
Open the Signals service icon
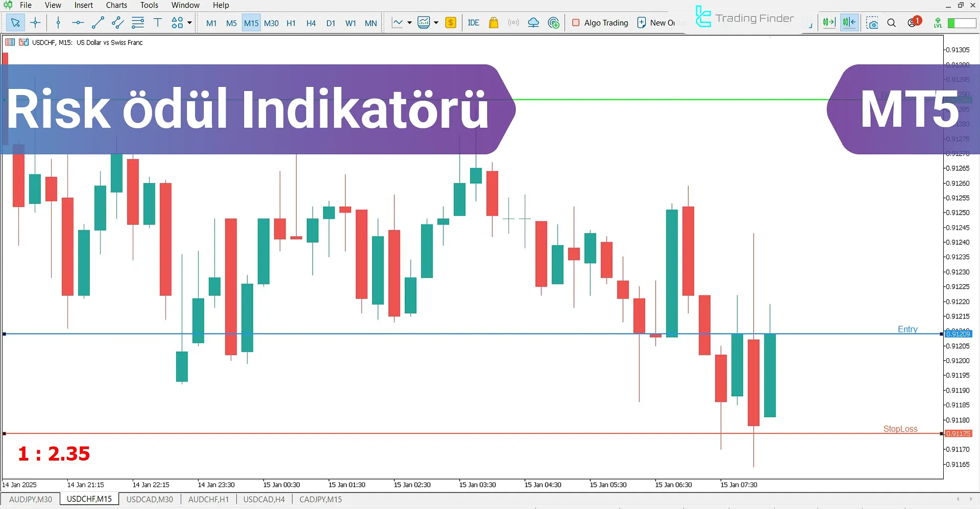pyautogui.click(x=513, y=22)
